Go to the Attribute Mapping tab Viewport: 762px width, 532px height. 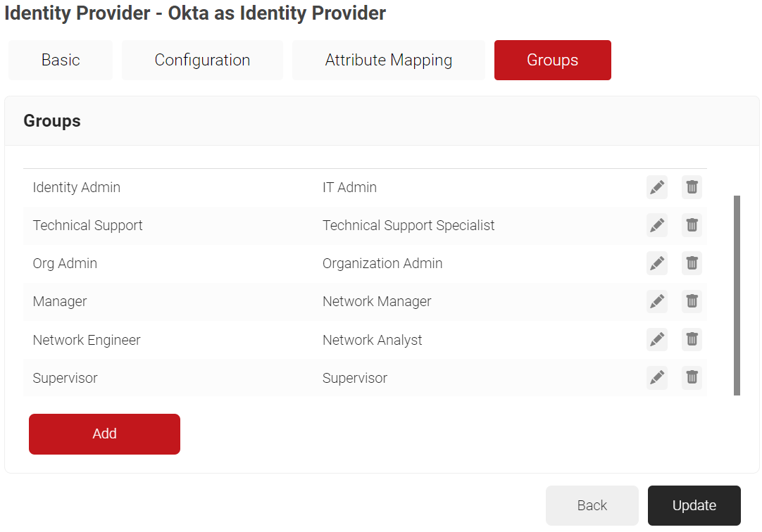(388, 60)
